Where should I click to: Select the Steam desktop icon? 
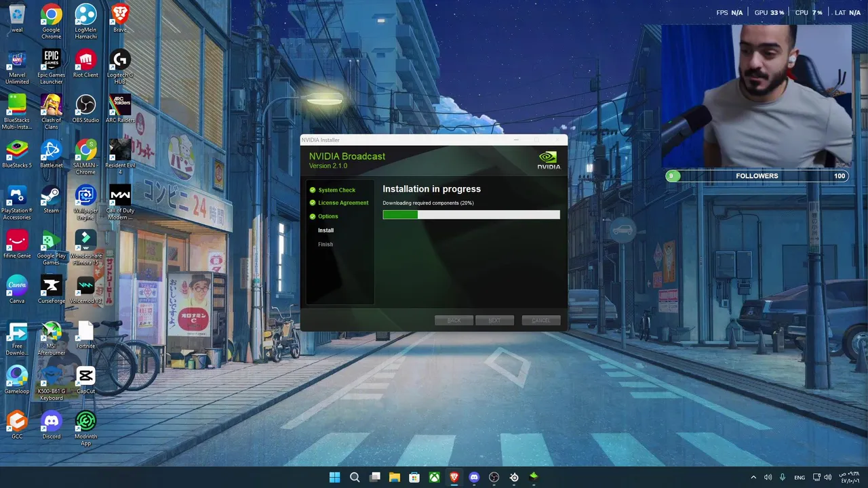click(x=52, y=199)
